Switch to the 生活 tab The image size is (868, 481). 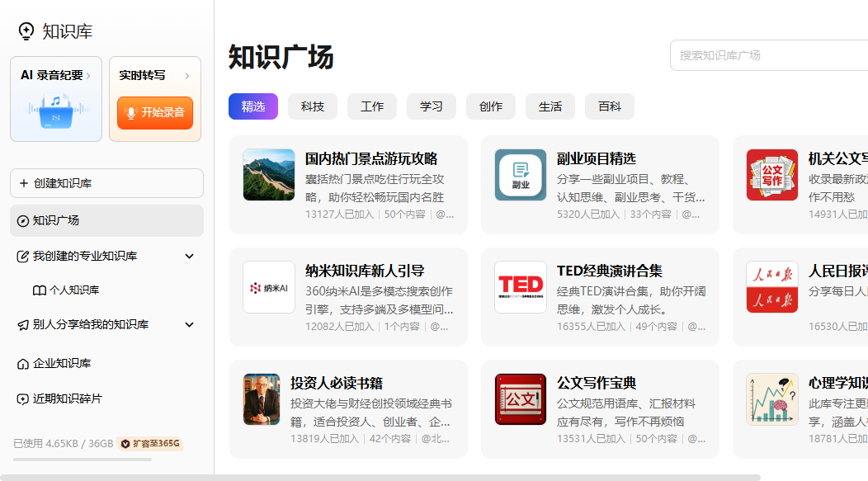coord(550,106)
